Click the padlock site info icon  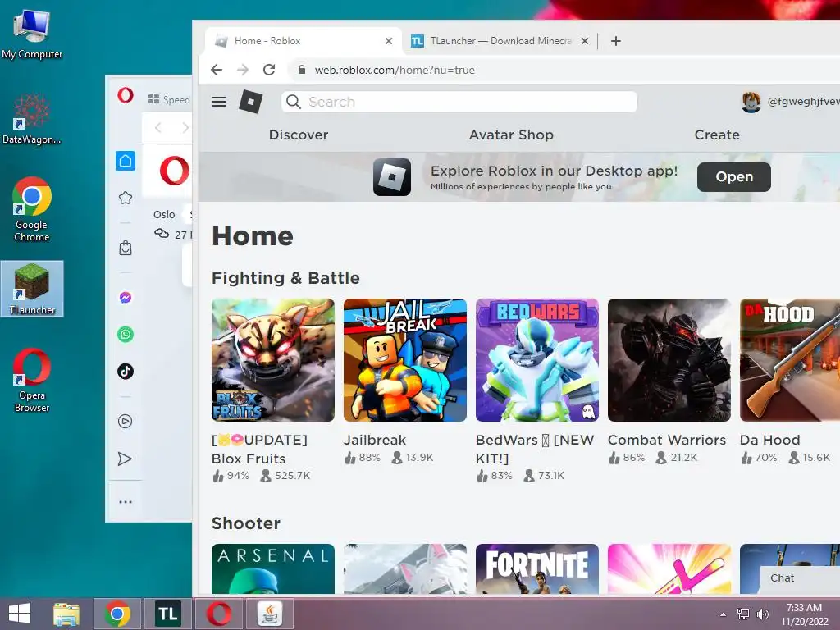click(x=302, y=70)
